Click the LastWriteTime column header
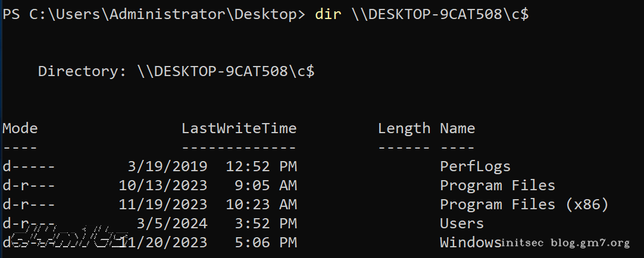This screenshot has width=644, height=258. [239, 128]
